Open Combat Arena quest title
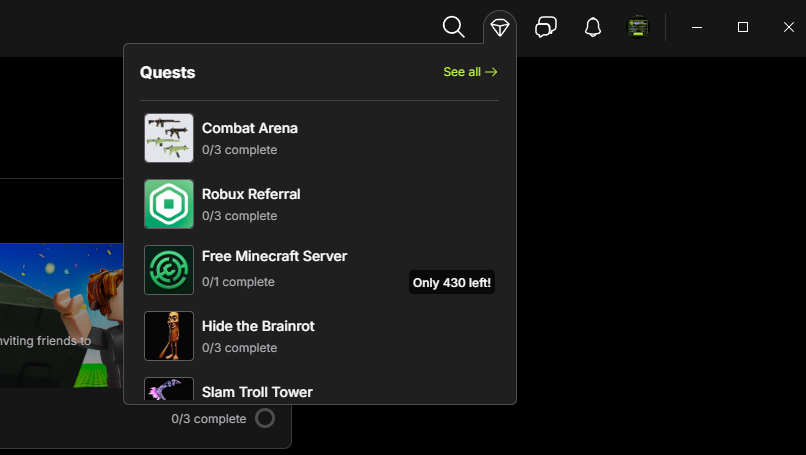The image size is (806, 455). pyautogui.click(x=250, y=128)
